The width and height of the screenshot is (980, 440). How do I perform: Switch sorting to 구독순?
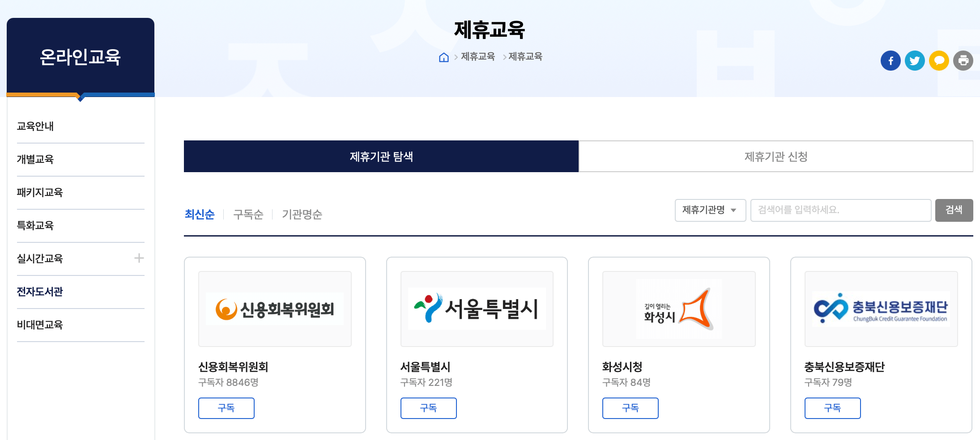tap(248, 215)
